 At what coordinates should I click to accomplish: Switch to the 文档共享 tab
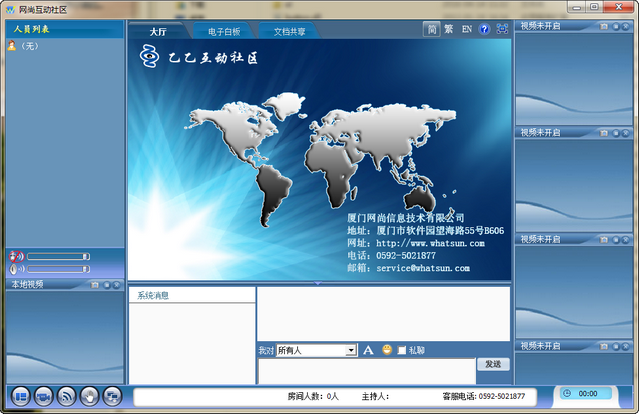point(289,31)
